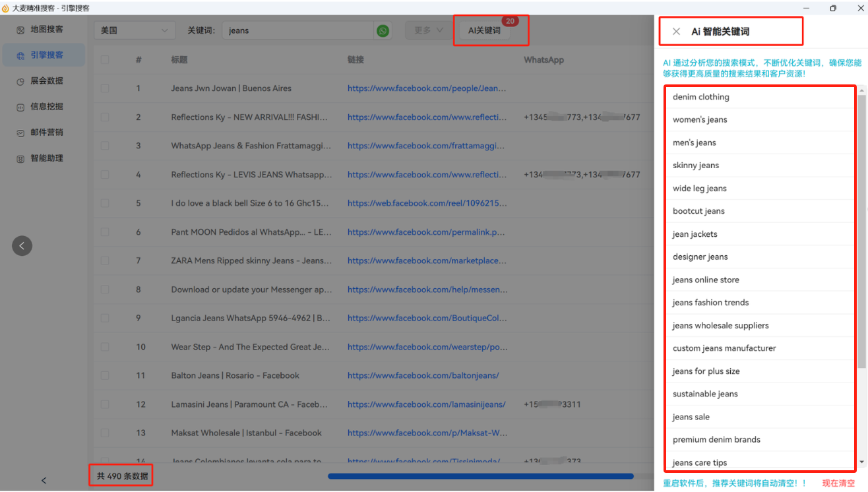Click the keyword list scroll-down arrow

861,462
